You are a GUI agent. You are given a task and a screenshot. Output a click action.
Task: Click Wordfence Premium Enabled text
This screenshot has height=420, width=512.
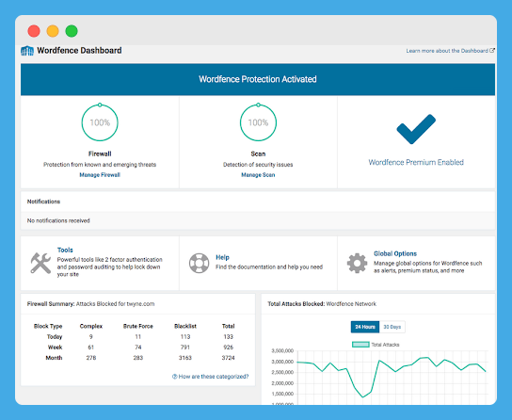coord(416,162)
